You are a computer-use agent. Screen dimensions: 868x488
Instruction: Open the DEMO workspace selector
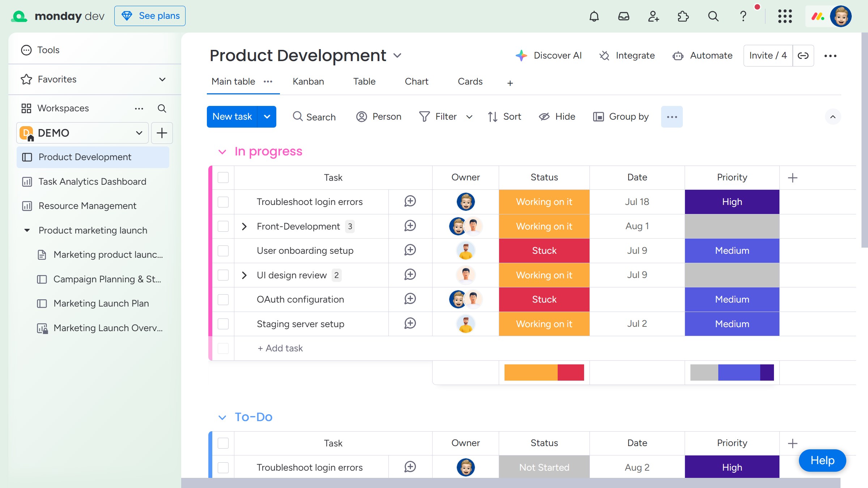click(x=82, y=133)
